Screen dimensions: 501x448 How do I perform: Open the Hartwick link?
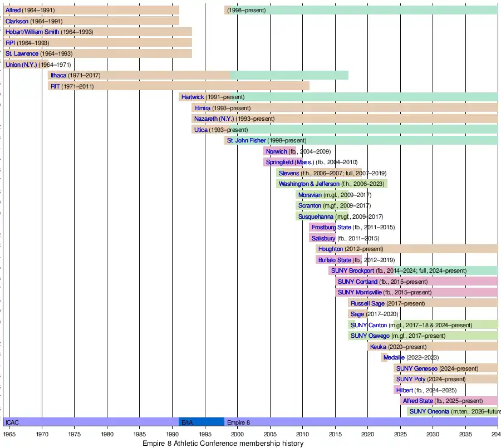pos(193,97)
